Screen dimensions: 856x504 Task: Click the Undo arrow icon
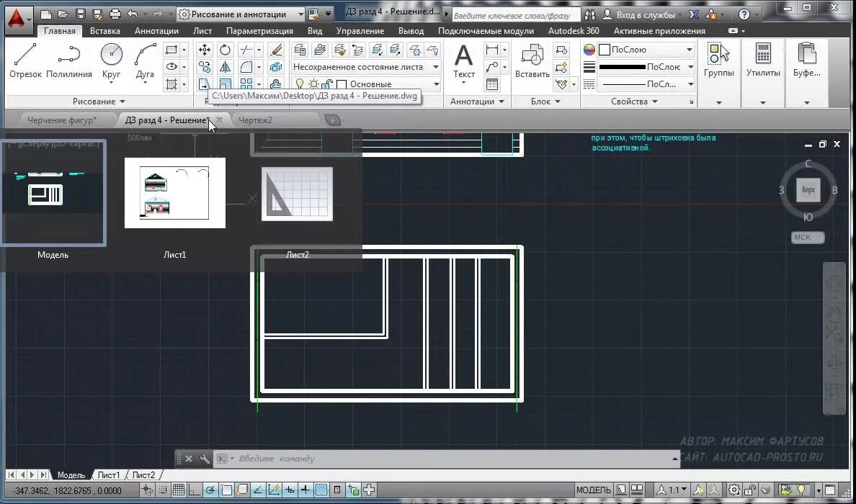tap(132, 14)
